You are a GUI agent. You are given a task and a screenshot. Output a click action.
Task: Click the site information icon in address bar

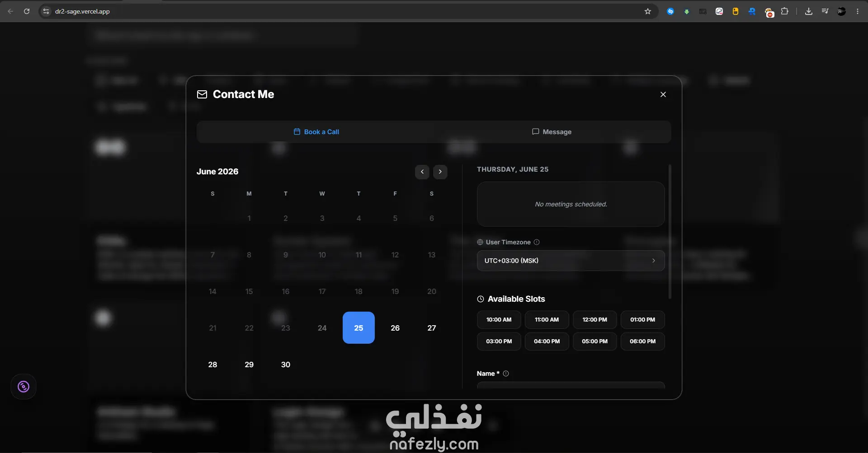(x=46, y=11)
